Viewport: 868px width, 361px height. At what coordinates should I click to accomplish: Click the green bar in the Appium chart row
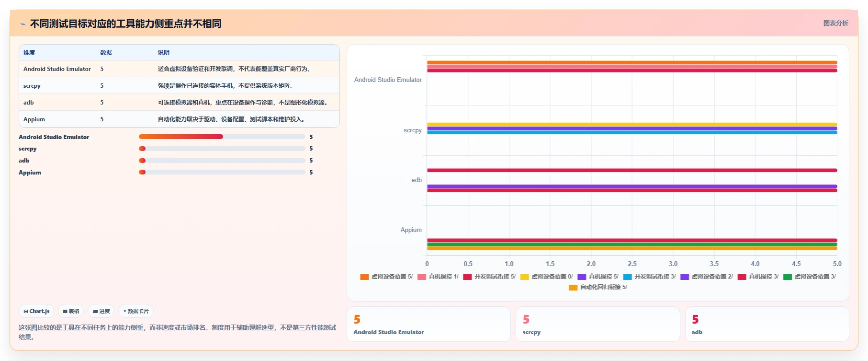pyautogui.click(x=632, y=244)
